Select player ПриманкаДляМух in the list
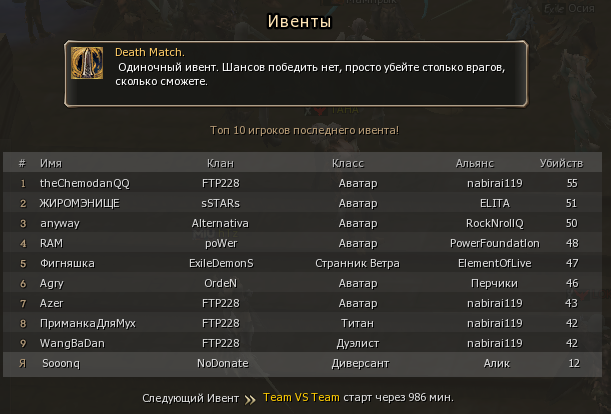 88,323
